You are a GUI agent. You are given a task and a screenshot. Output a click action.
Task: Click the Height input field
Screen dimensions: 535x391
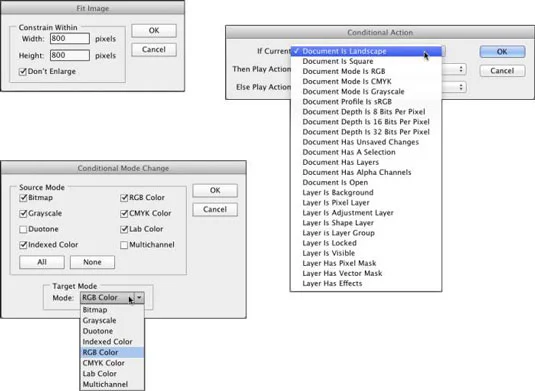tap(70, 55)
